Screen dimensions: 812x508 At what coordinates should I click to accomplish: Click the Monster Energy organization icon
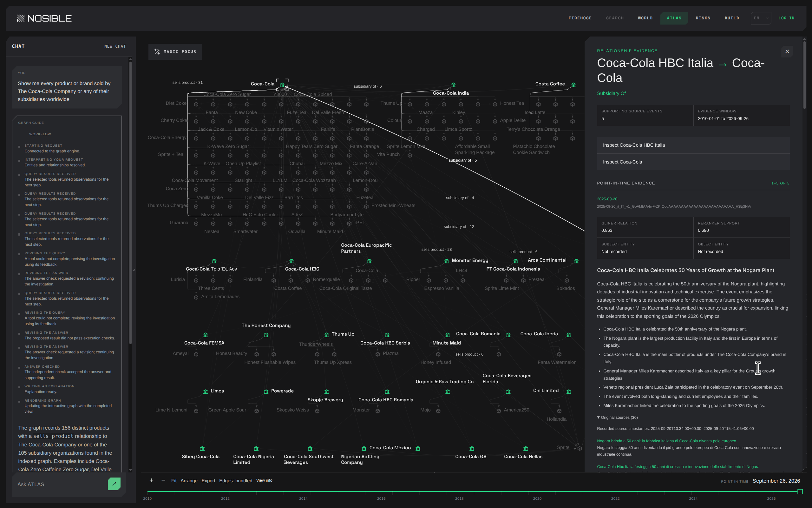tap(447, 261)
